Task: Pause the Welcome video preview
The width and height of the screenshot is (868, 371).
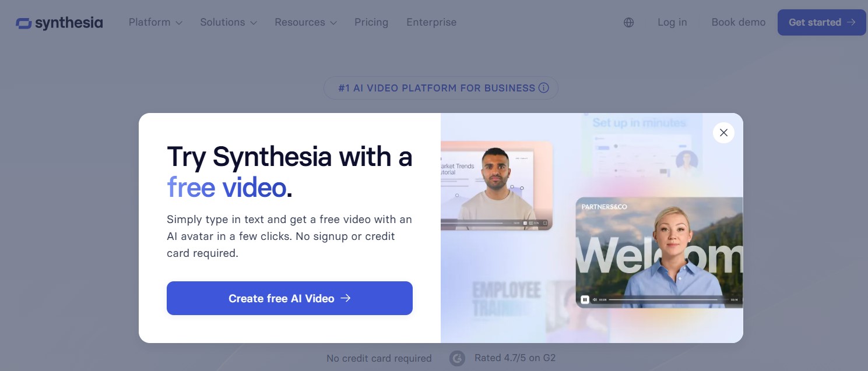Action: point(585,299)
